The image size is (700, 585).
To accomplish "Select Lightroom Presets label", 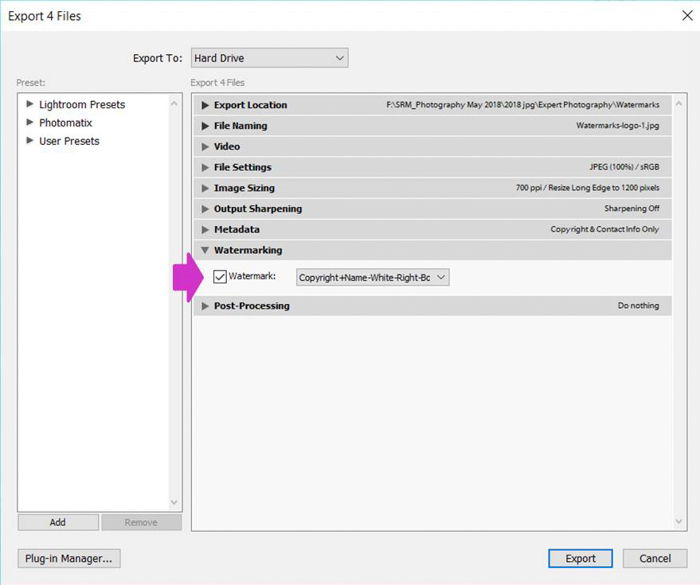I will click(x=82, y=104).
